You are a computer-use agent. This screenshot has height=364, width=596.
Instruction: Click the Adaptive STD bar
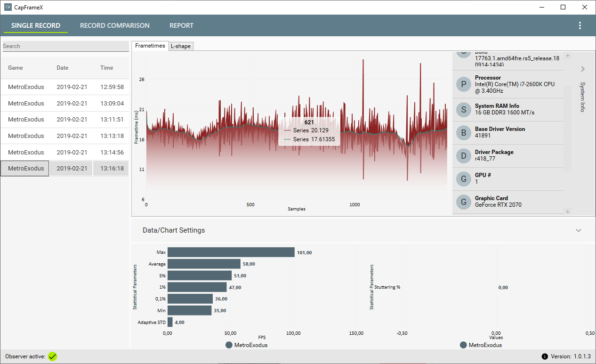tap(170, 322)
